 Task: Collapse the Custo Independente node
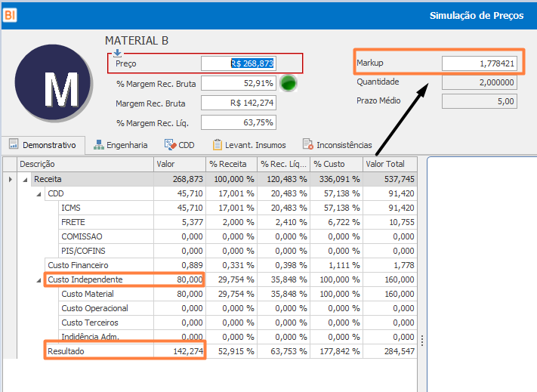pyautogui.click(x=39, y=280)
